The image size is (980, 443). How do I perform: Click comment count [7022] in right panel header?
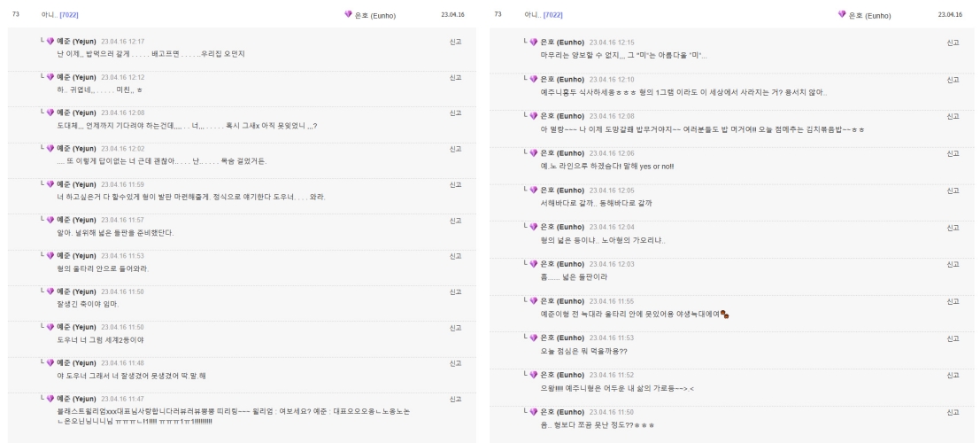(552, 14)
